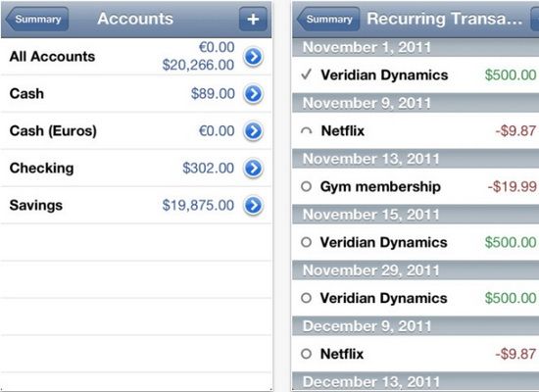Open the Cash account disclosure arrow
Image resolution: width=539 pixels, height=392 pixels.
pyautogui.click(x=254, y=94)
